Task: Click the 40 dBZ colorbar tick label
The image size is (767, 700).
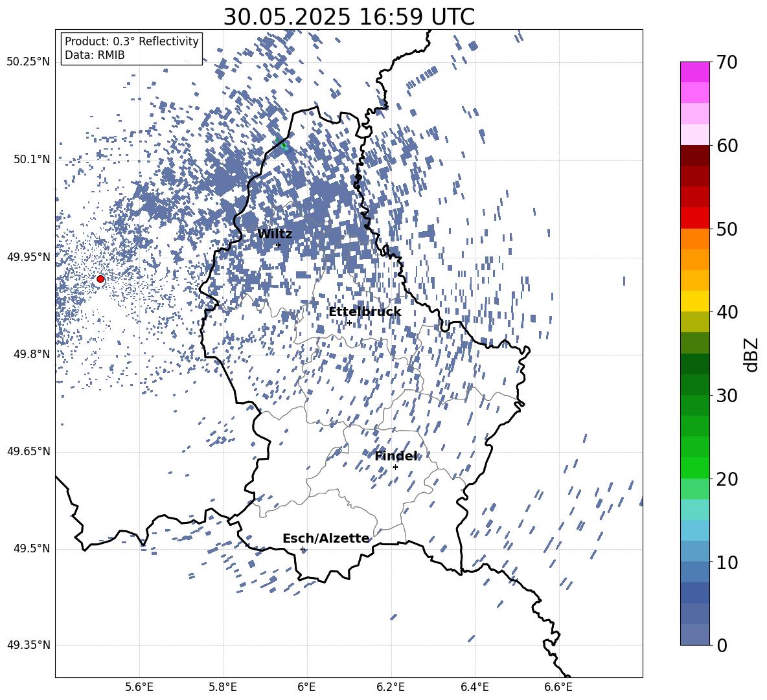Action: (x=727, y=312)
